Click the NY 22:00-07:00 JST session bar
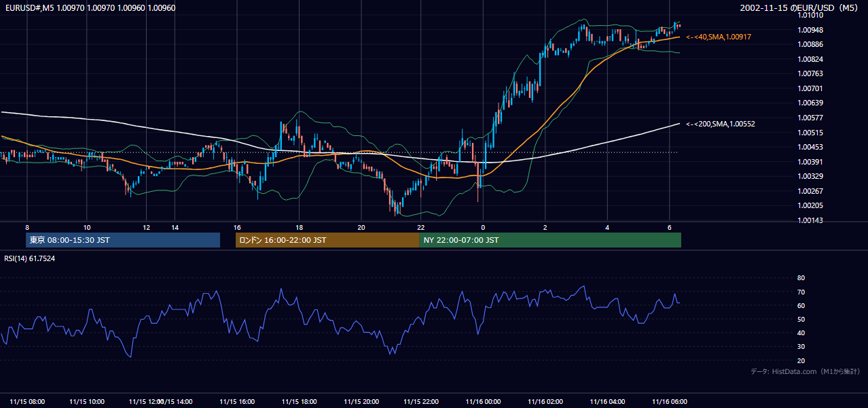Viewport: 868px width, 408px height. (550, 240)
